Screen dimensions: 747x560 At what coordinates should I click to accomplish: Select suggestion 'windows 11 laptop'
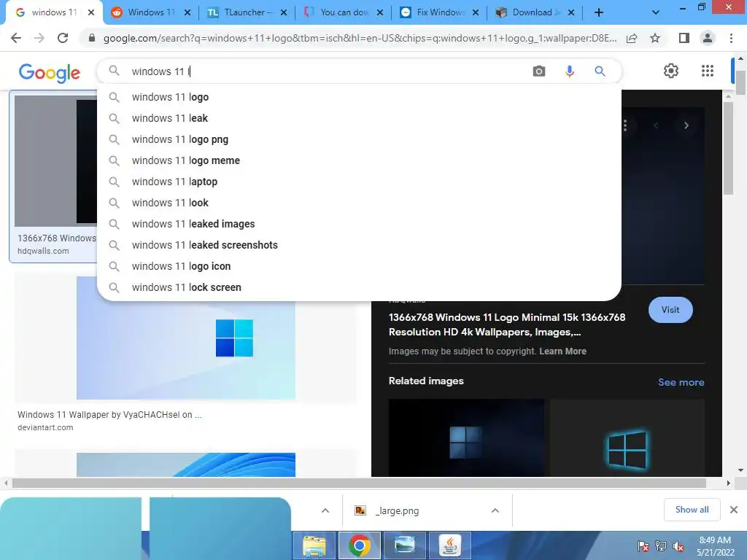pos(359,182)
